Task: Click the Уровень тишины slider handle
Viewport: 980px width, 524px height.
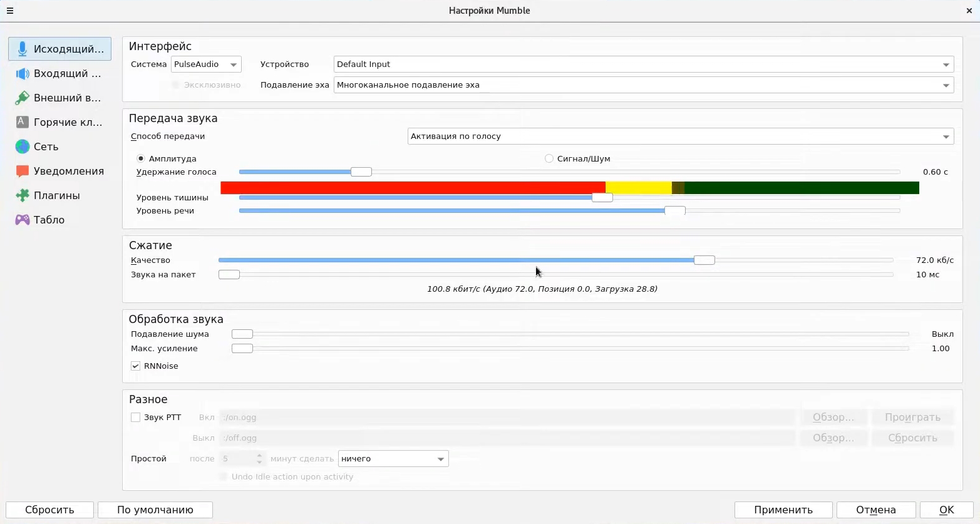Action: pos(602,198)
